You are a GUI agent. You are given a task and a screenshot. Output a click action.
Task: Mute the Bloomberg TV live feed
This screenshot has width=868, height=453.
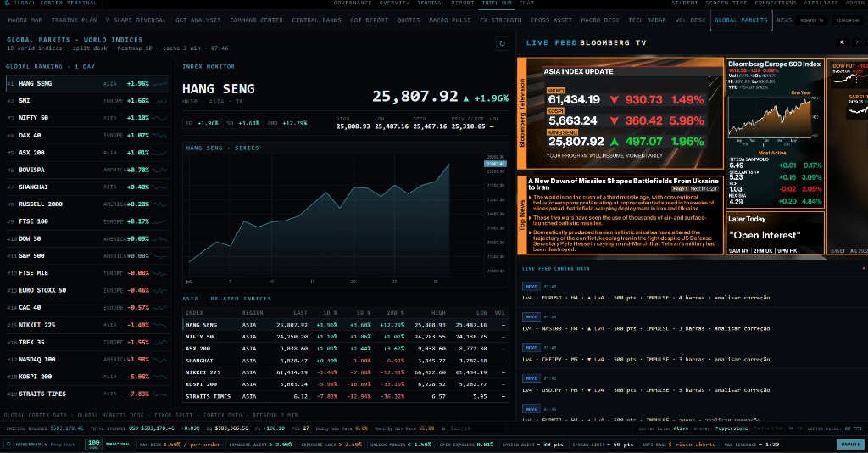(x=842, y=42)
